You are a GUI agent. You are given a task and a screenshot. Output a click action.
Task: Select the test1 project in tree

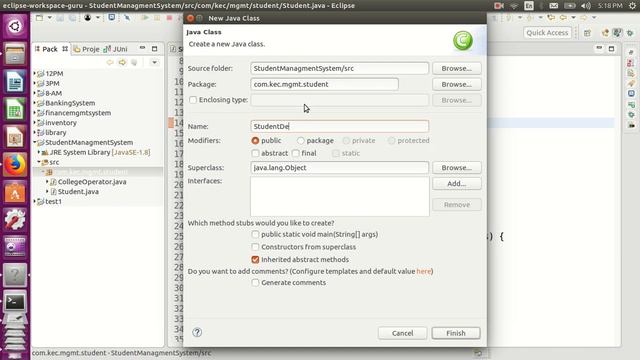(x=53, y=201)
